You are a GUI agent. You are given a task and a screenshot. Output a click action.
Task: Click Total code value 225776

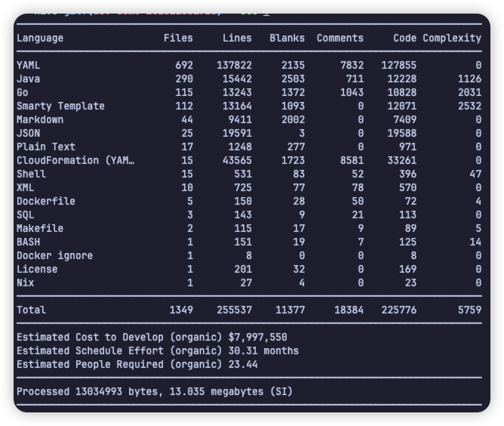coord(399,310)
